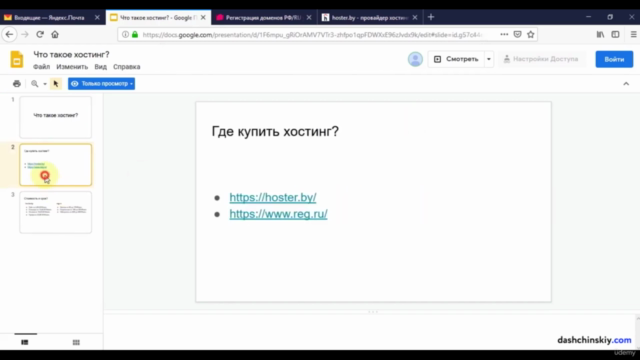Image resolution: width=640 pixels, height=360 pixels.
Task: Close the domain registration tab
Action: click(x=309, y=18)
